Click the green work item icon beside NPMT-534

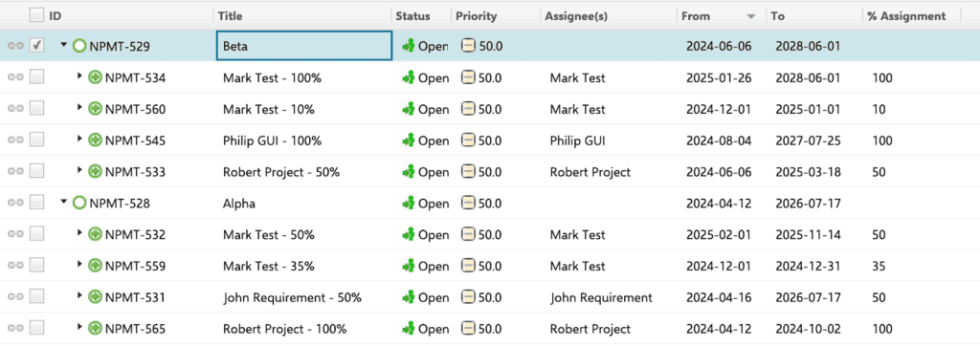pos(95,78)
